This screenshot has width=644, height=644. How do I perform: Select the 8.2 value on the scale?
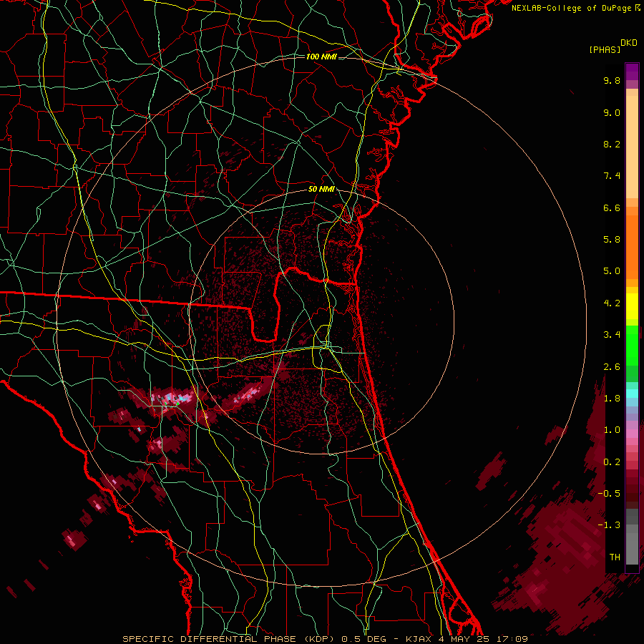click(612, 144)
